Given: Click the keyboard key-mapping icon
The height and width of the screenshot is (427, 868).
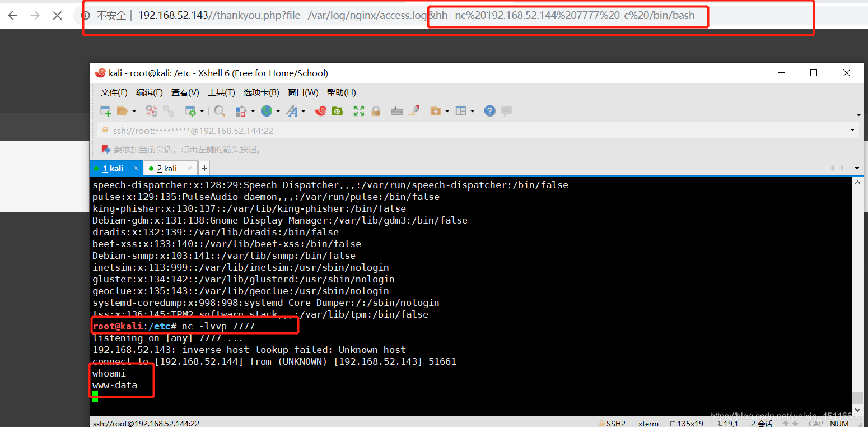Looking at the screenshot, I should pyautogui.click(x=397, y=111).
